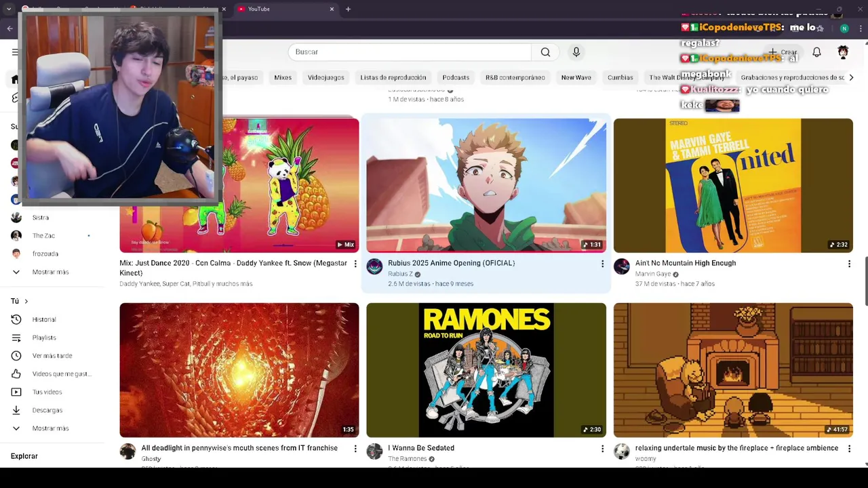Image resolution: width=868 pixels, height=488 pixels.
Task: Click the Rubius Z channel avatar
Action: pyautogui.click(x=374, y=266)
